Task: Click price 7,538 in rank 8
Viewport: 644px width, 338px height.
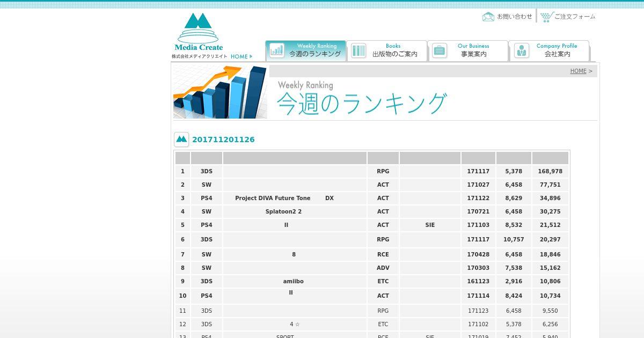Action: [514, 268]
